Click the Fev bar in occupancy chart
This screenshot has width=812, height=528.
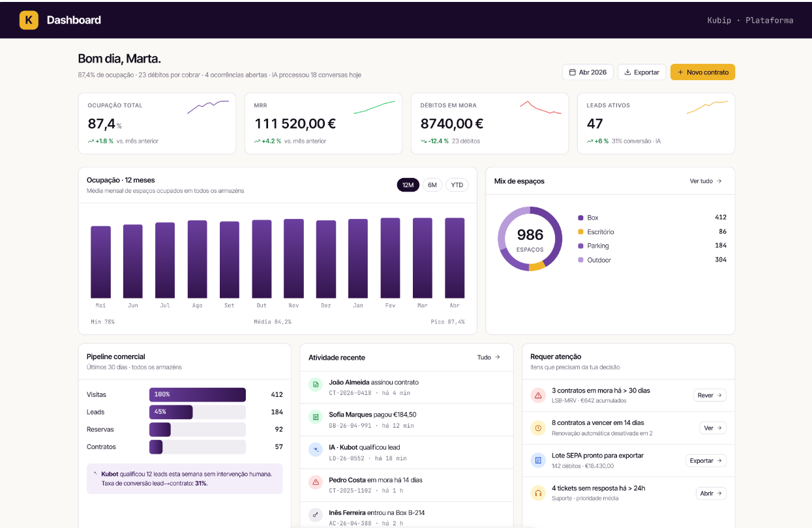coord(390,258)
